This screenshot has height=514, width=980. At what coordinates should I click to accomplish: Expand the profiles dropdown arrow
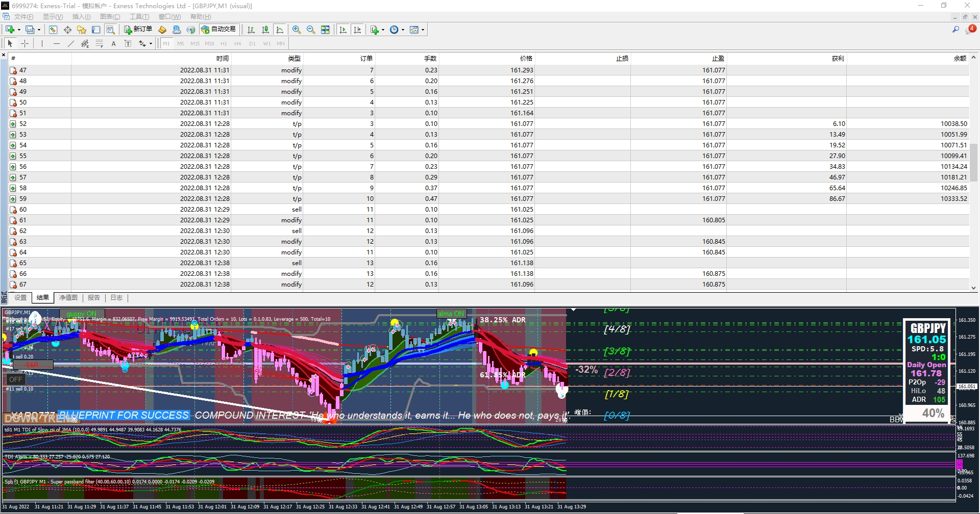tap(39, 30)
